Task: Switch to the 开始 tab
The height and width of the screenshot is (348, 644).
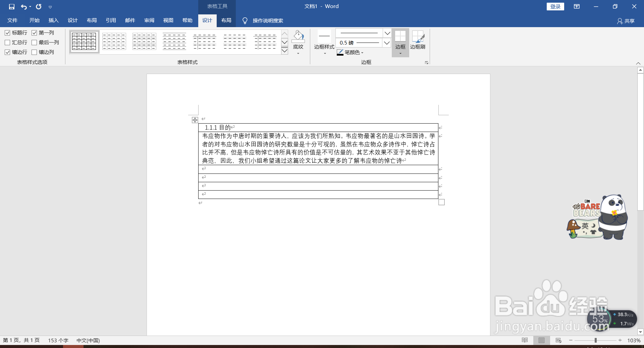Action: (x=34, y=20)
